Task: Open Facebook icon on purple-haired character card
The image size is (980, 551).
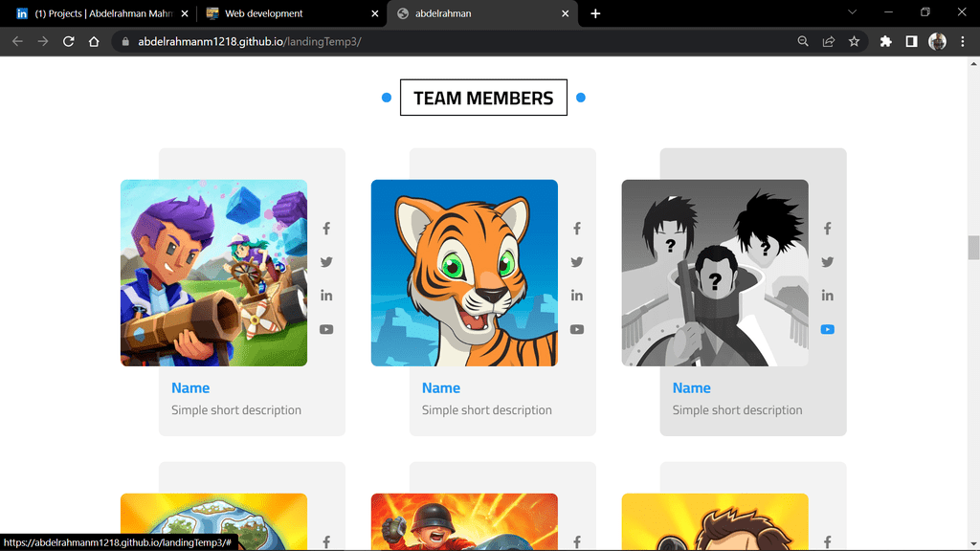Action: click(326, 229)
